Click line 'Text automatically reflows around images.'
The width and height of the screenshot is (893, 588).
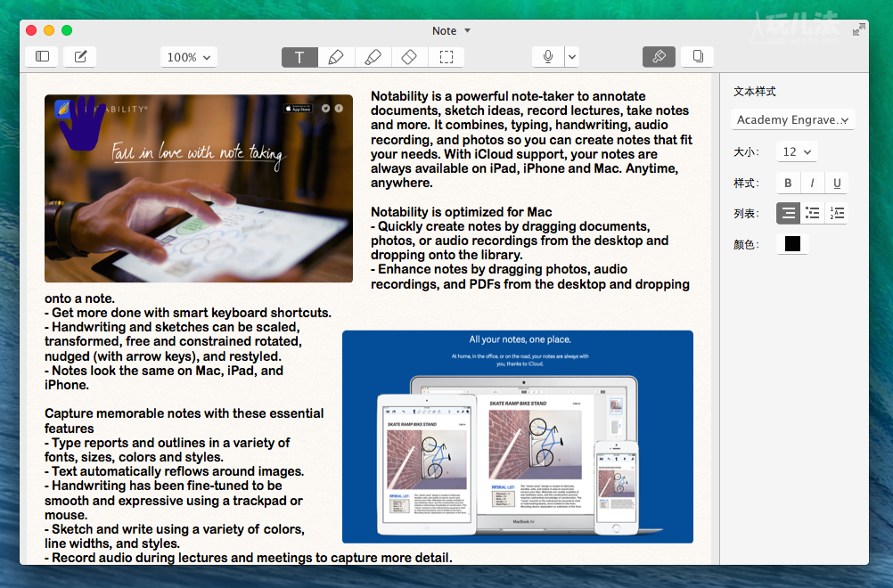point(175,471)
